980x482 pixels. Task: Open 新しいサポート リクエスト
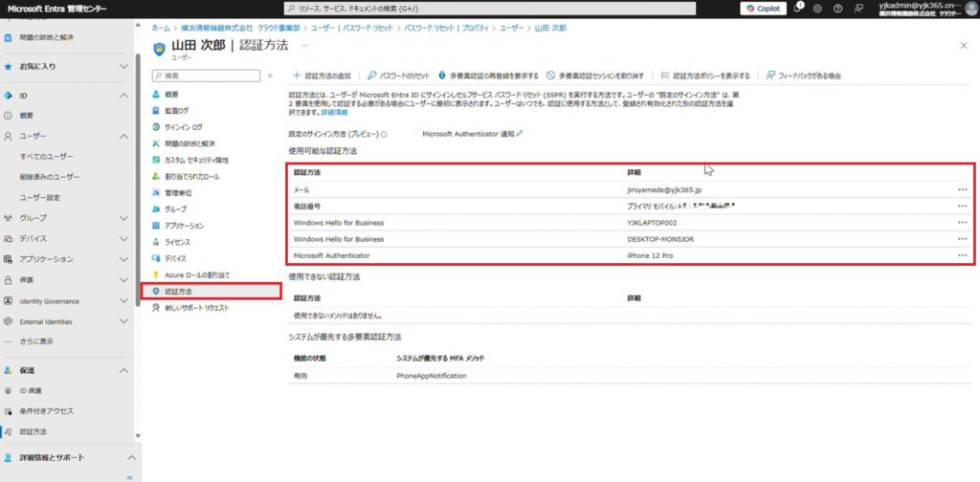click(197, 308)
